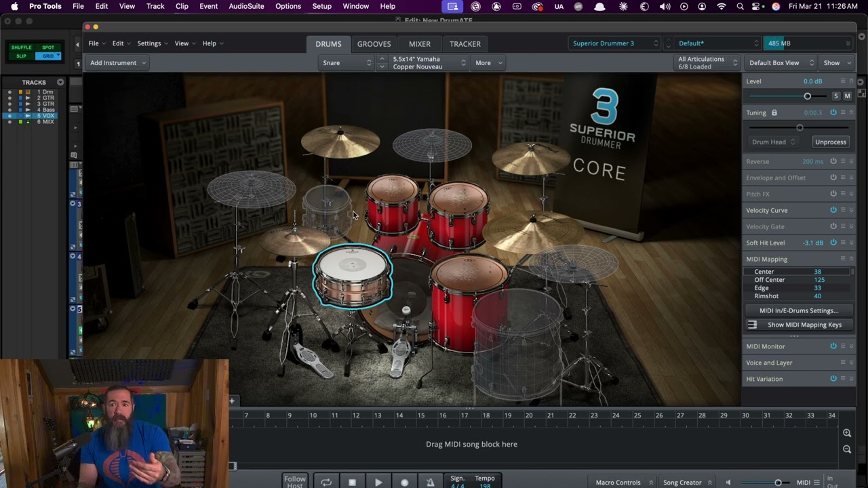
Task: Solo the snare with the S button
Action: tap(835, 96)
